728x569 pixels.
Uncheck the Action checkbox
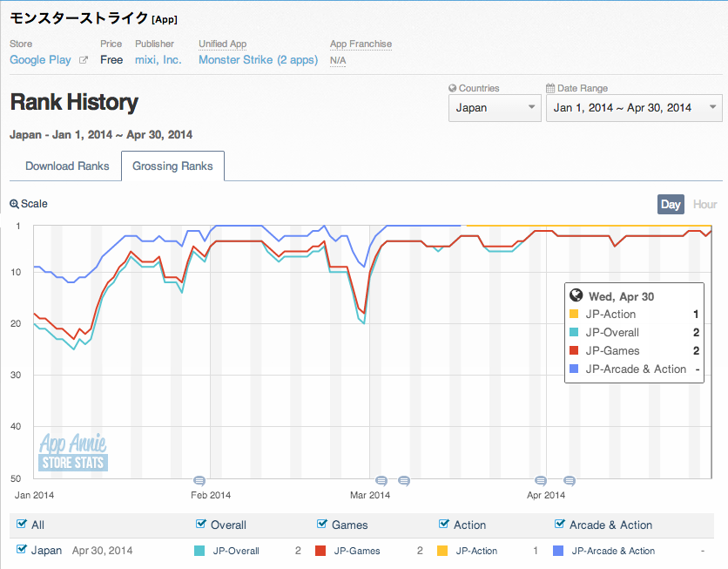443,524
